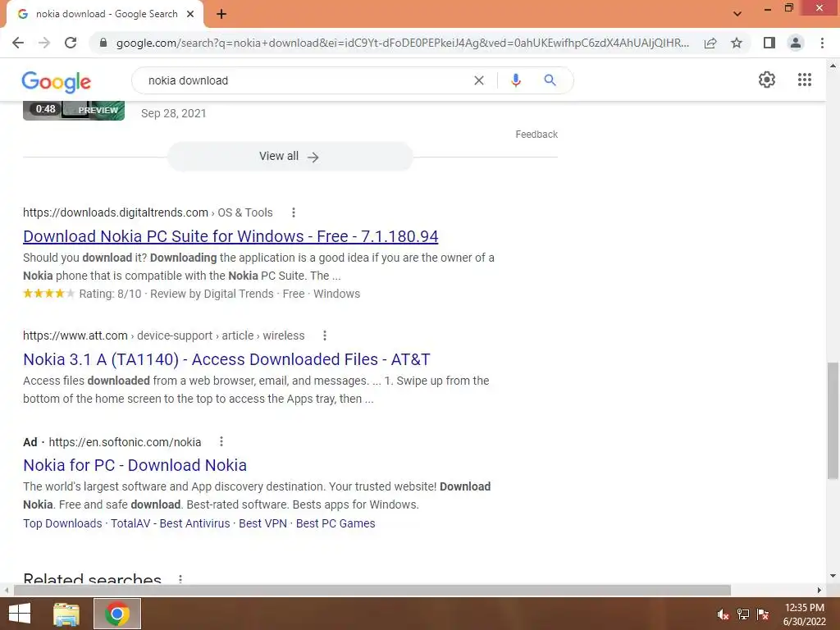Click the network tray icon
This screenshot has height=630, width=840.
743,614
